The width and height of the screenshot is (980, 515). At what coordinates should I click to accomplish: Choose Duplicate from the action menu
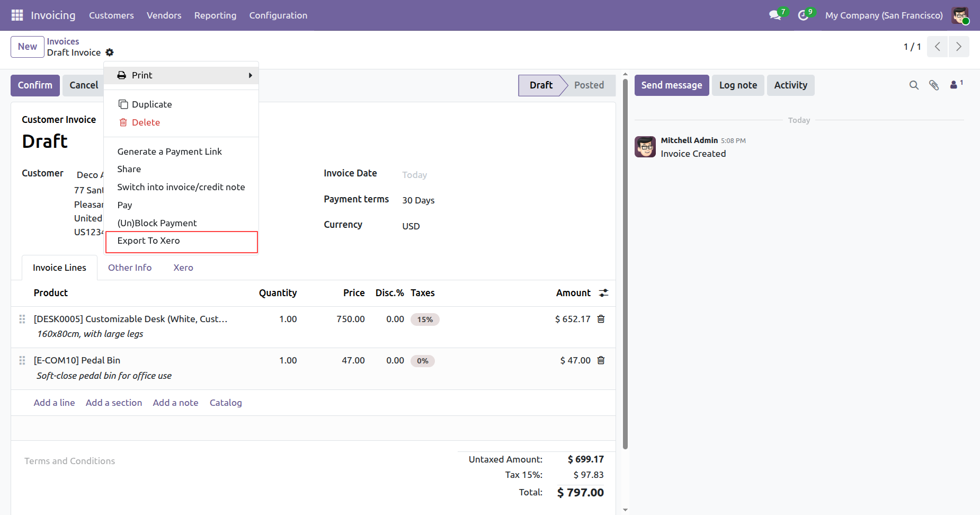click(181, 104)
